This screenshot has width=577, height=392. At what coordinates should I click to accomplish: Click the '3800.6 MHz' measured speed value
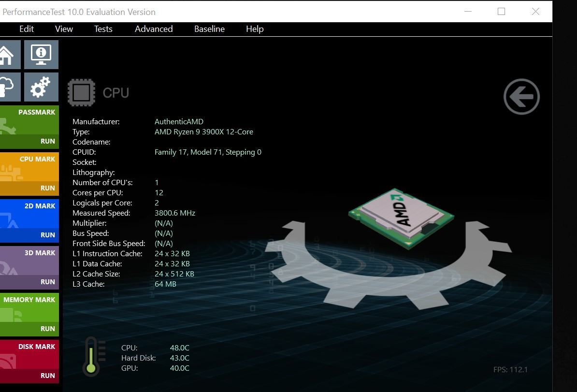coord(175,213)
